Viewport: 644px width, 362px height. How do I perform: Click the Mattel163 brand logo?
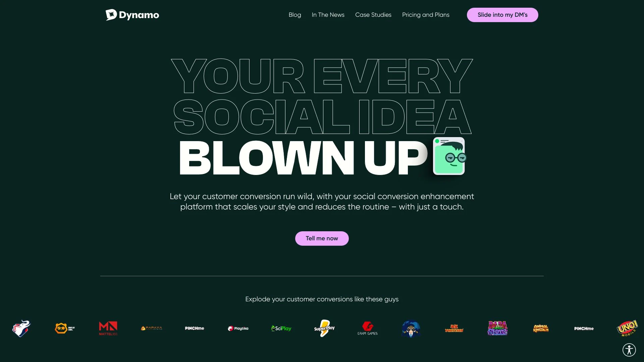tap(108, 328)
